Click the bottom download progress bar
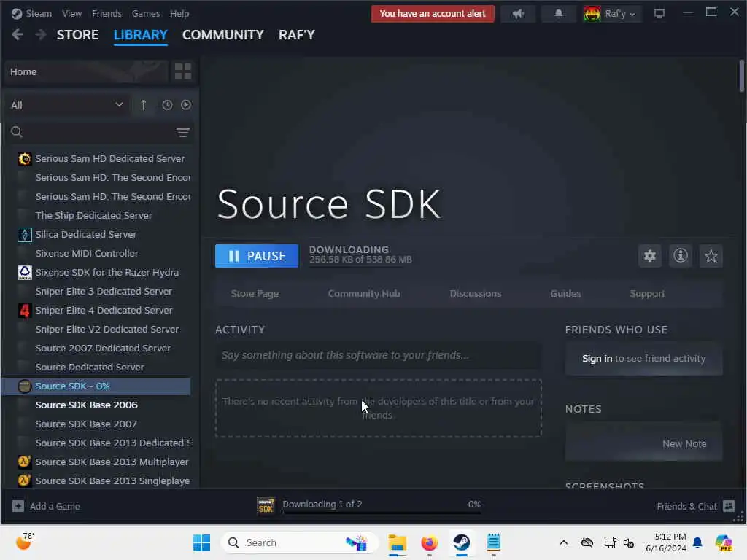This screenshot has height=560, width=747. click(x=382, y=513)
